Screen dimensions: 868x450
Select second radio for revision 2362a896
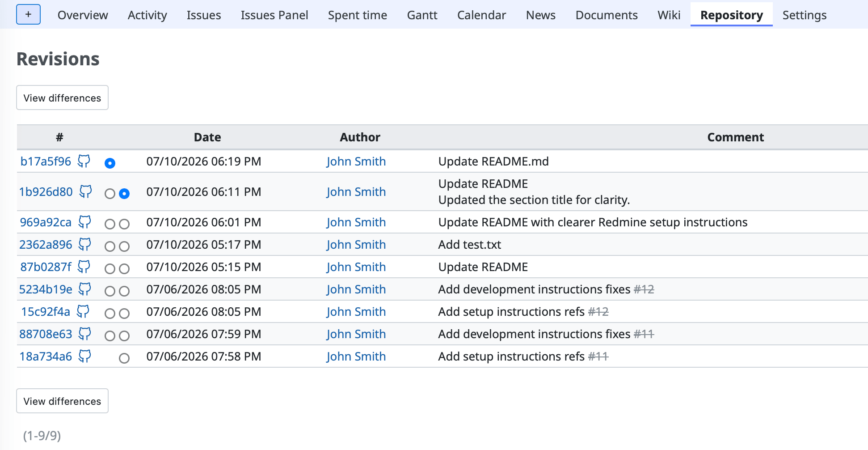(124, 246)
